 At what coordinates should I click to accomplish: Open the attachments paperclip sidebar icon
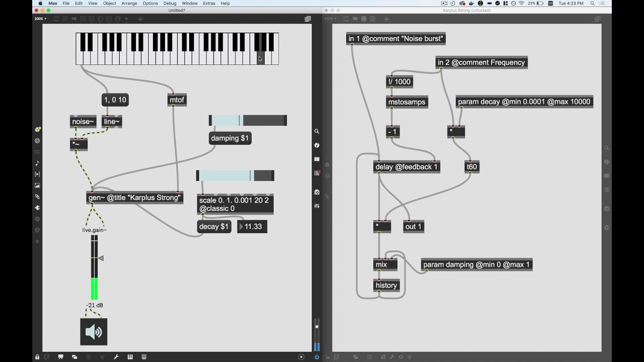[37, 196]
